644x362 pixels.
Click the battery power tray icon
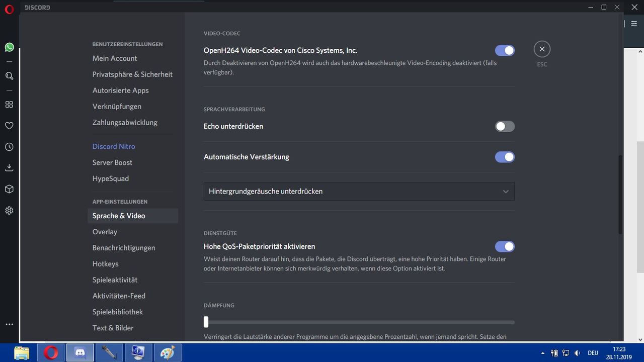[x=554, y=353]
